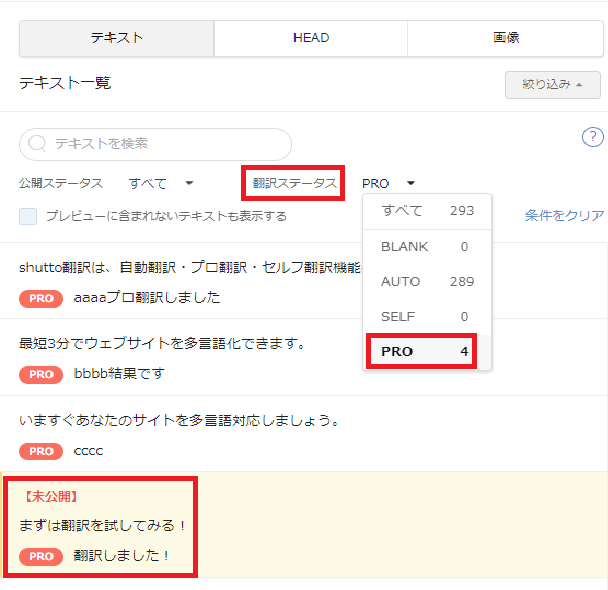
Task: Open the 公開ステータス すべて dropdown
Action: click(161, 183)
